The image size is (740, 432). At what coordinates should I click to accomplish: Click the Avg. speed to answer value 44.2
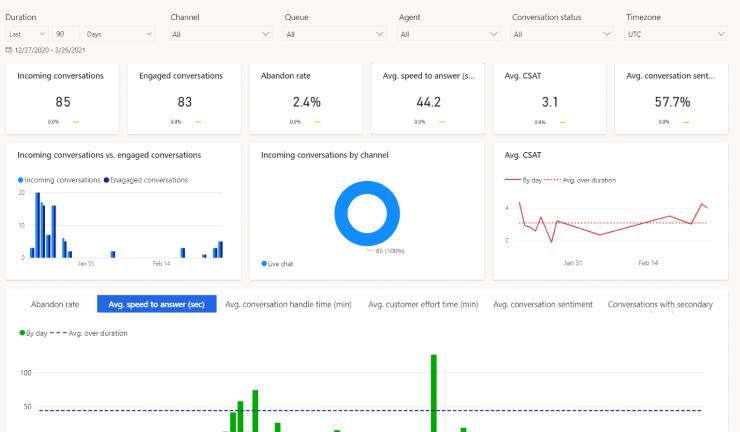[x=428, y=102]
